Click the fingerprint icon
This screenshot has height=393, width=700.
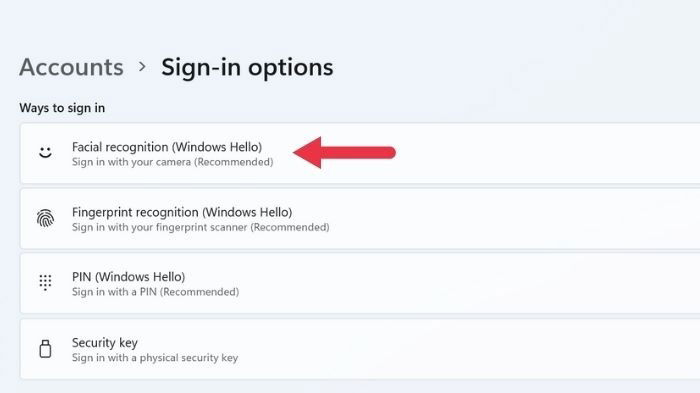(x=45, y=218)
